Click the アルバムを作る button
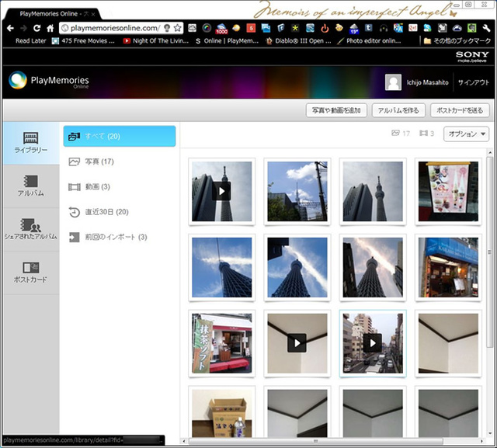Screen dimensions: 497x448 (x=398, y=110)
